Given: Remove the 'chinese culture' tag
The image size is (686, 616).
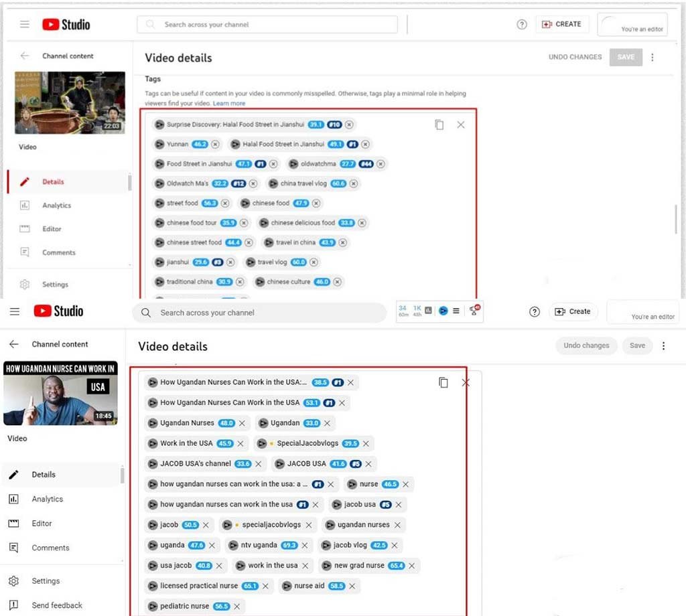Looking at the screenshot, I should click(337, 281).
